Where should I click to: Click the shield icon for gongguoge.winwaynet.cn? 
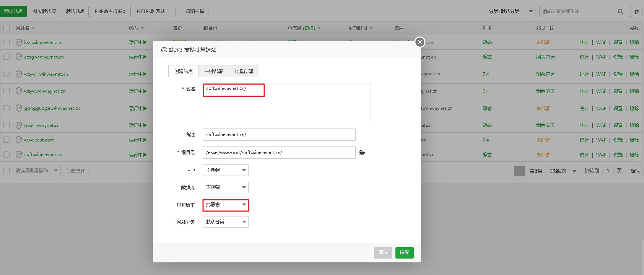pyautogui.click(x=18, y=108)
